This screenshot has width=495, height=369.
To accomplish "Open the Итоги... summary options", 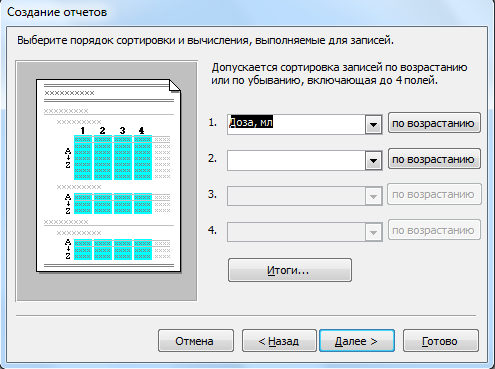I will click(x=290, y=270).
